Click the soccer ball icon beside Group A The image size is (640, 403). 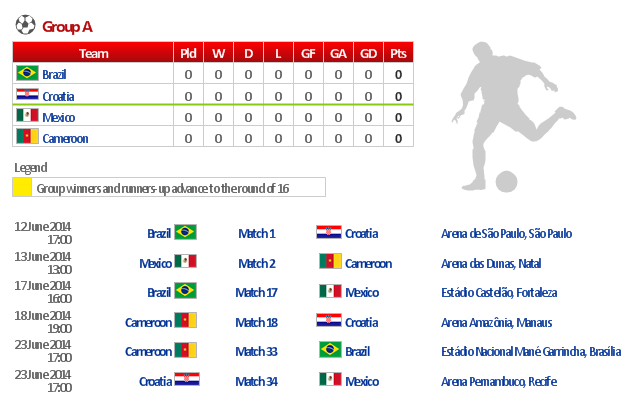pos(25,26)
